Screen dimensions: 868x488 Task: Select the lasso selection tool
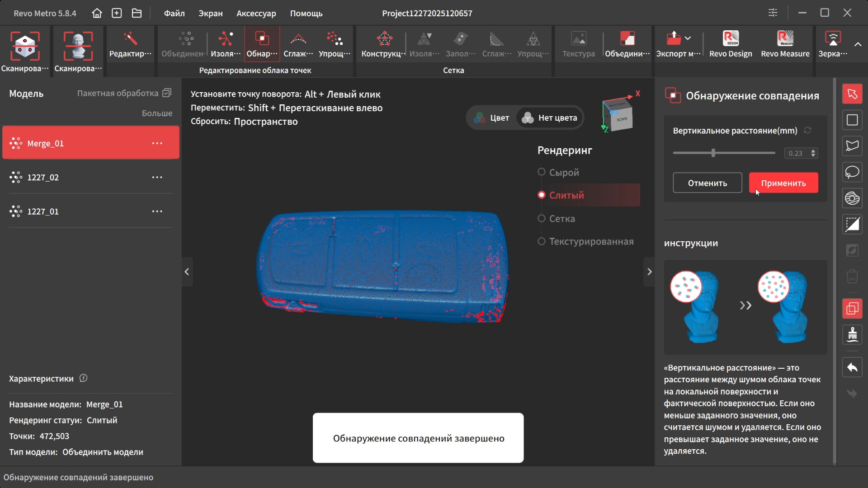pos(852,172)
